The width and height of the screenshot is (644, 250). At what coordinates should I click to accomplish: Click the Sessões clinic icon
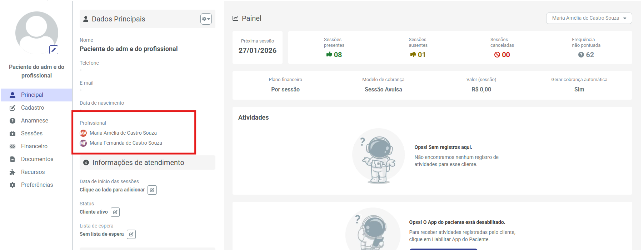click(x=13, y=134)
